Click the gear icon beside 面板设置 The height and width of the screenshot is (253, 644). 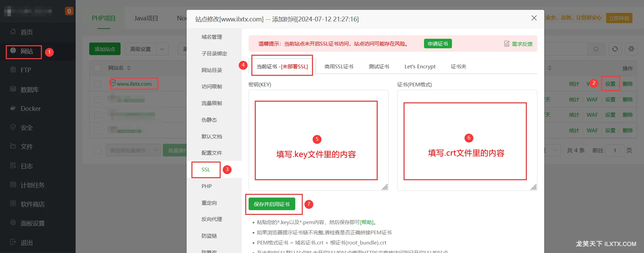[13, 223]
